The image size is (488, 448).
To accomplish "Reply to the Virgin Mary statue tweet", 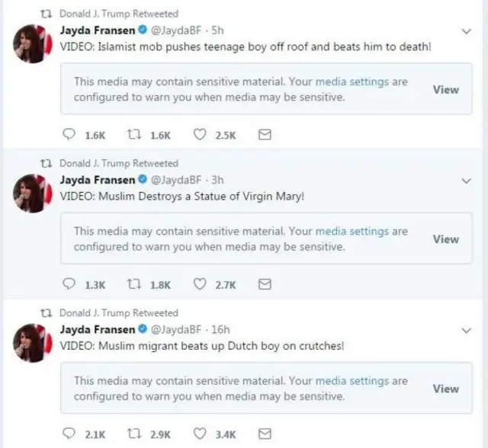I will click(x=69, y=284).
